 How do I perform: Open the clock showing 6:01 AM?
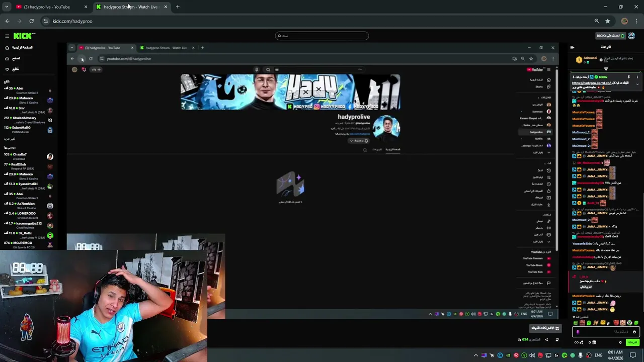pyautogui.click(x=615, y=355)
